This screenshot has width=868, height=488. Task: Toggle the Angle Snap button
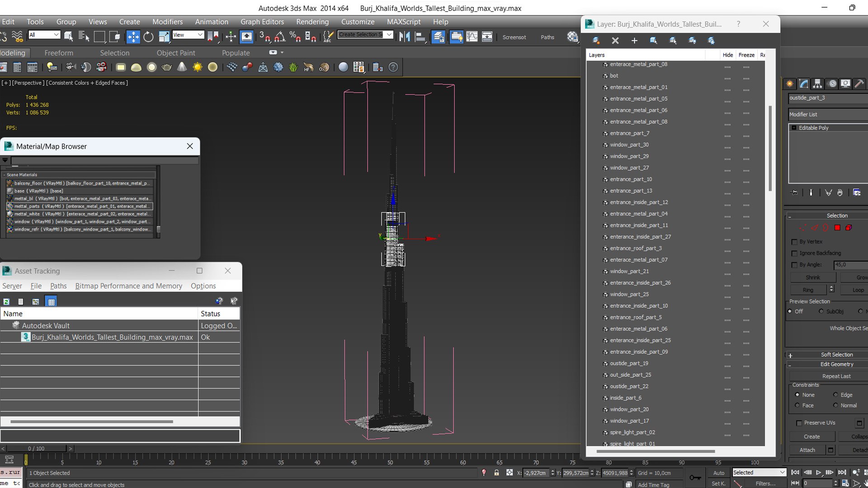[280, 37]
